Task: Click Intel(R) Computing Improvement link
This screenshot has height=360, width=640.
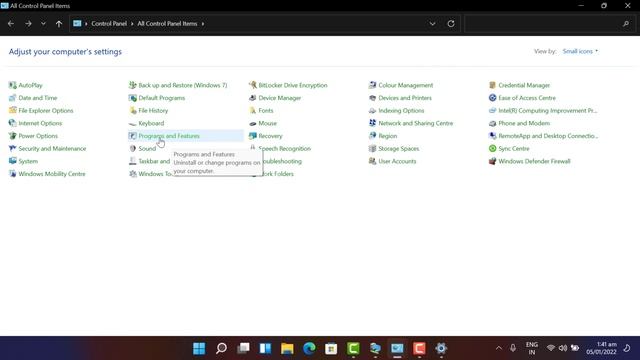Action: 547,110
